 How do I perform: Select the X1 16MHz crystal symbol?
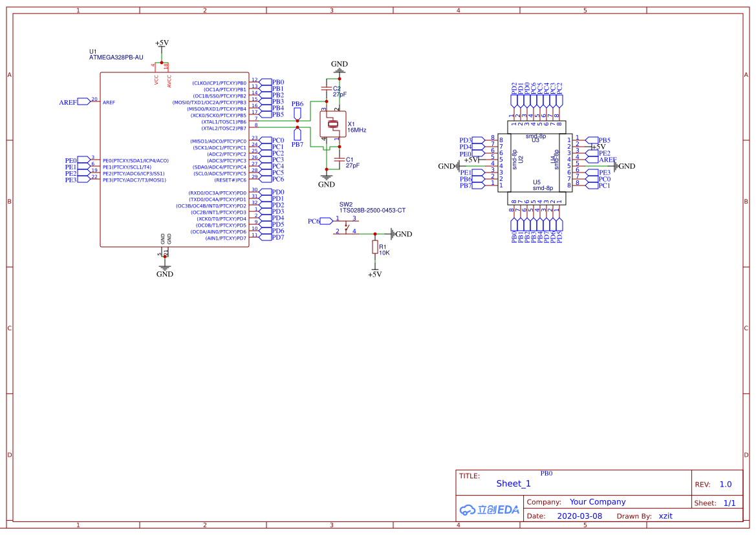332,124
